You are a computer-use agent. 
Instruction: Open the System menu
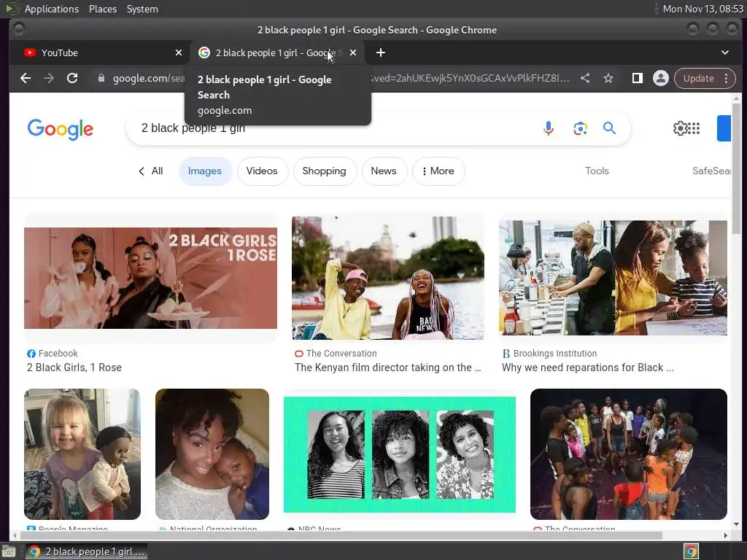142,9
